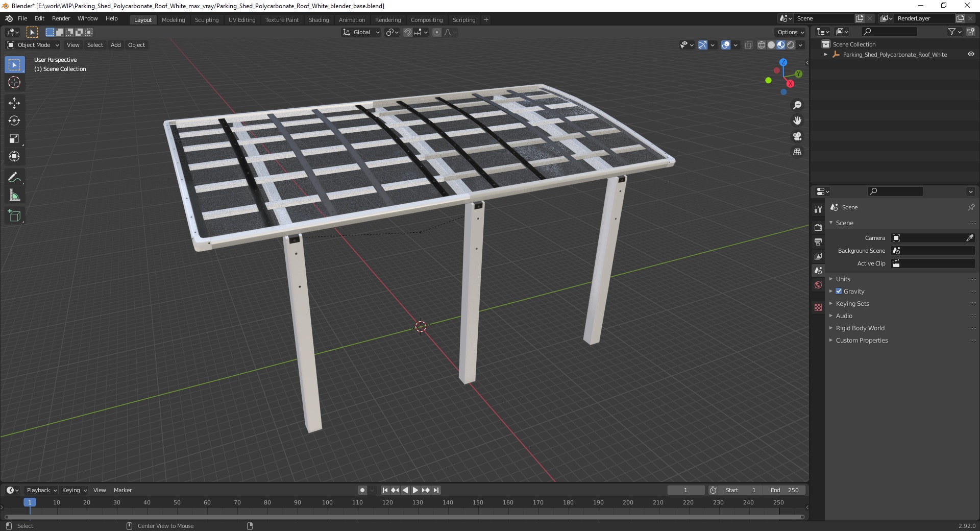Enable the Gravity checkbox
Viewport: 980px width, 531px height.
839,291
